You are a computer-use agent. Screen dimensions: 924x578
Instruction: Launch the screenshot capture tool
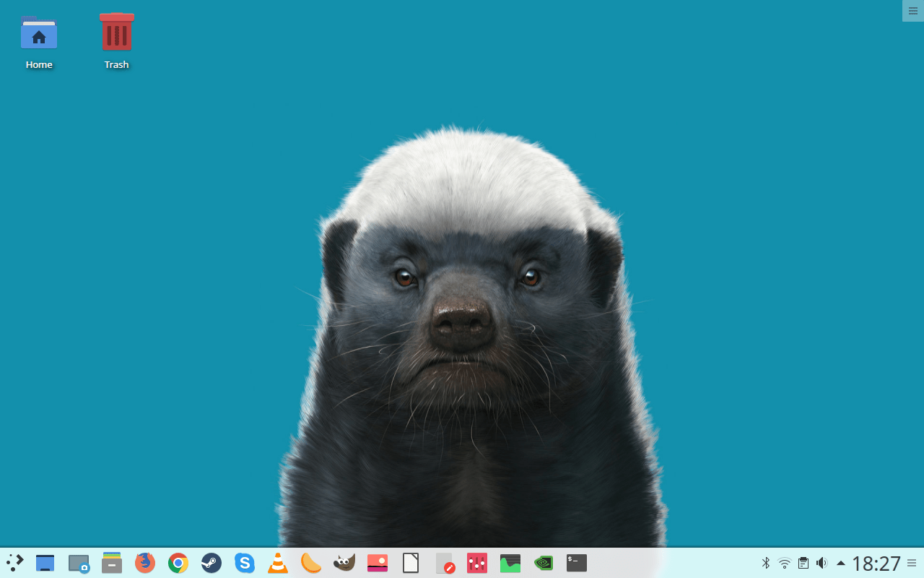(x=79, y=563)
